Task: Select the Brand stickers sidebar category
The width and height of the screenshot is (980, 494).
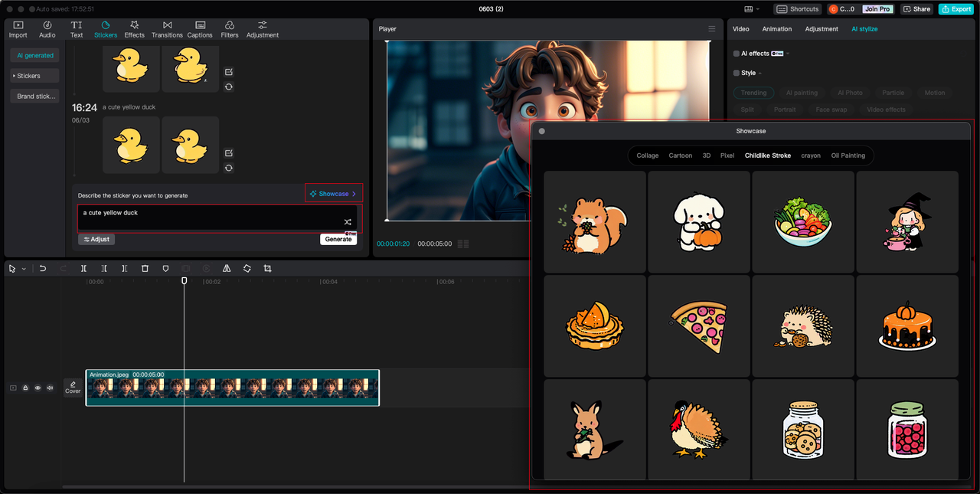Action: 35,97
